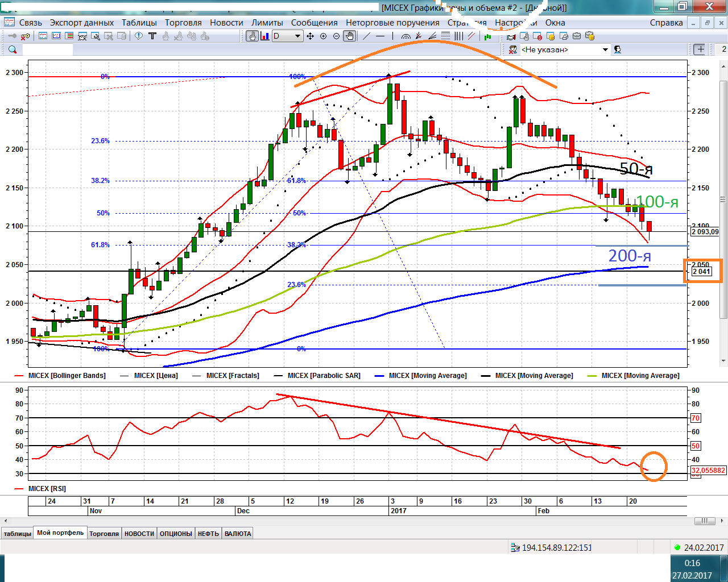
Task: Click the left arrow of horizontal scrollbar
Action: tap(6, 521)
